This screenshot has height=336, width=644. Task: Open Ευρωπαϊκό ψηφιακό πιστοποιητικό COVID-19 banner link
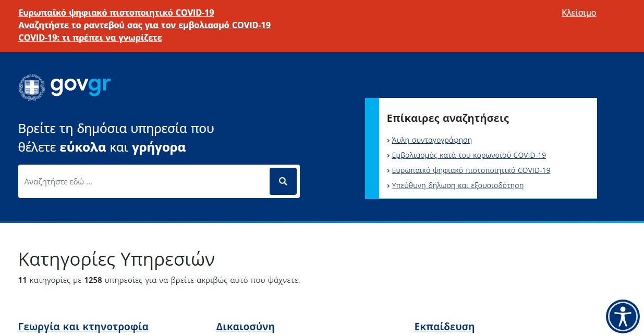pyautogui.click(x=116, y=13)
